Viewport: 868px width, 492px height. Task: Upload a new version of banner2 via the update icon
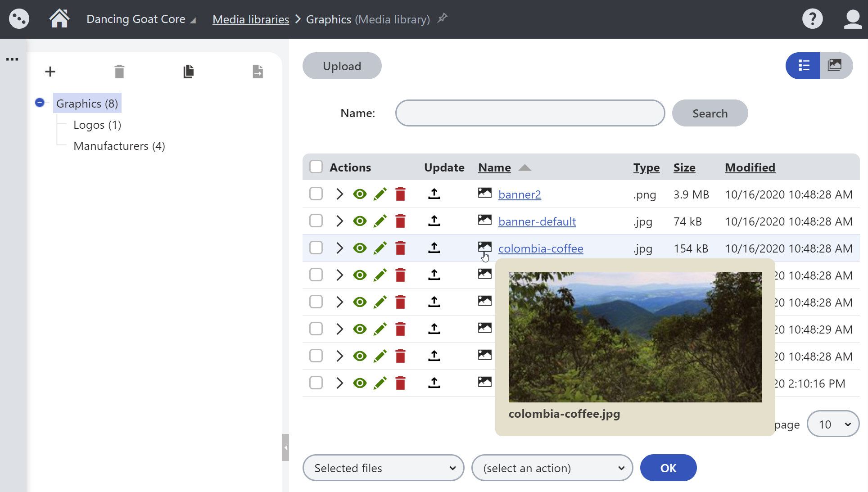434,194
